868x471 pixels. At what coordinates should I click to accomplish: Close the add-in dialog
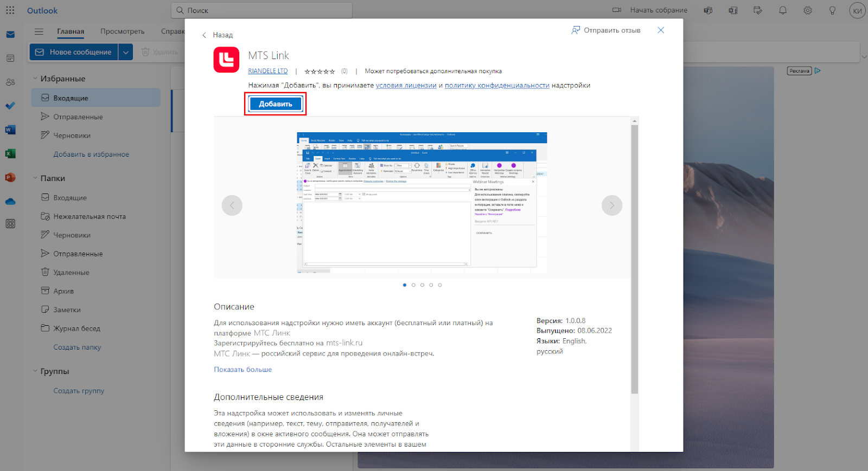click(661, 30)
